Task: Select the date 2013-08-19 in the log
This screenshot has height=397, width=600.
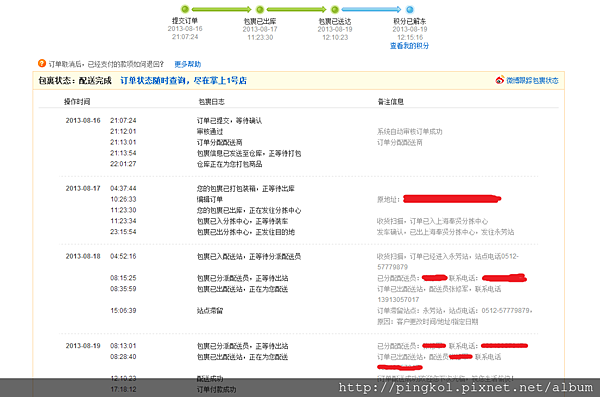Action: pos(83,346)
